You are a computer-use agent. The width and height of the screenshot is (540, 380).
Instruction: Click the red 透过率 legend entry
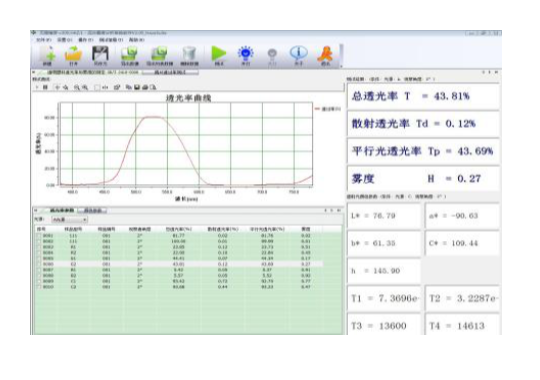328,109
